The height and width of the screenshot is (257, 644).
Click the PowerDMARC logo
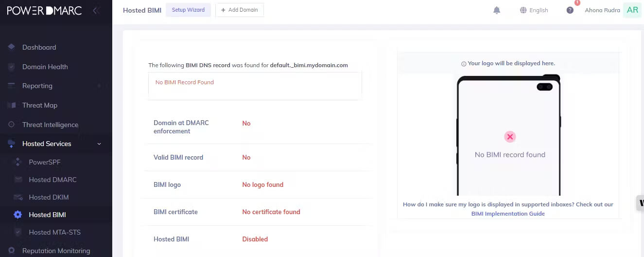click(x=44, y=10)
